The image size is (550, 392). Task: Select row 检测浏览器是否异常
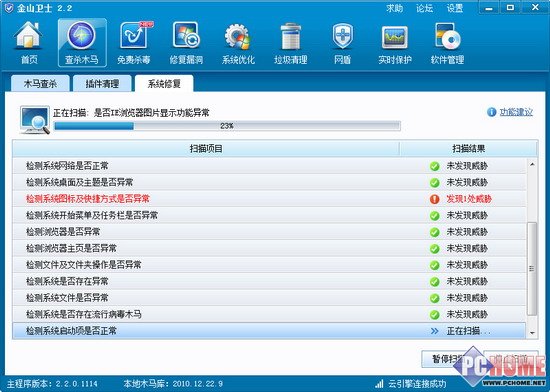(x=269, y=232)
